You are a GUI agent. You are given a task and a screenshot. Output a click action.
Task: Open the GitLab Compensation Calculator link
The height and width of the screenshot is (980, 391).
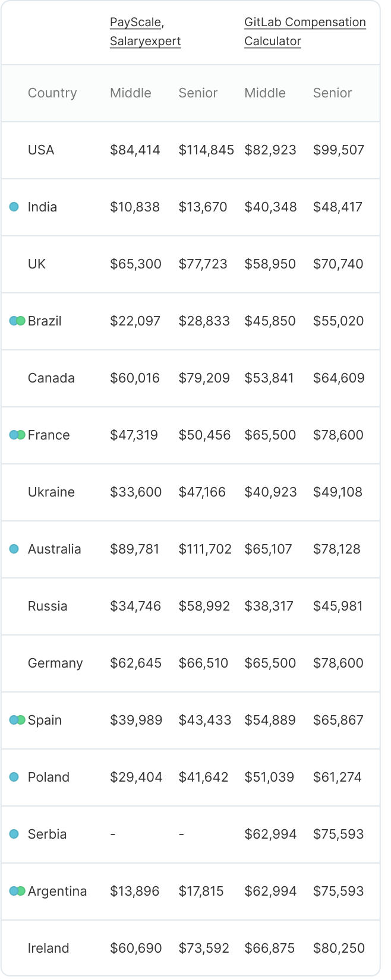coord(304,31)
